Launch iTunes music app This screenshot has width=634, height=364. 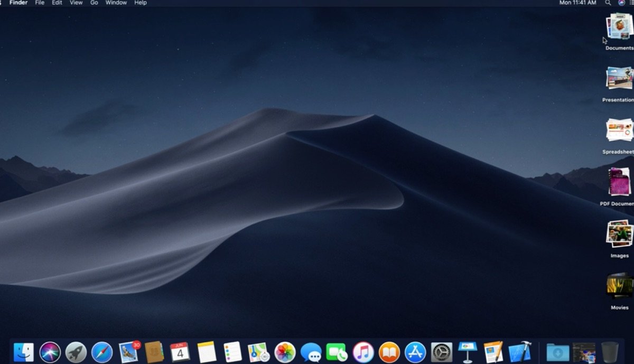coord(363,352)
